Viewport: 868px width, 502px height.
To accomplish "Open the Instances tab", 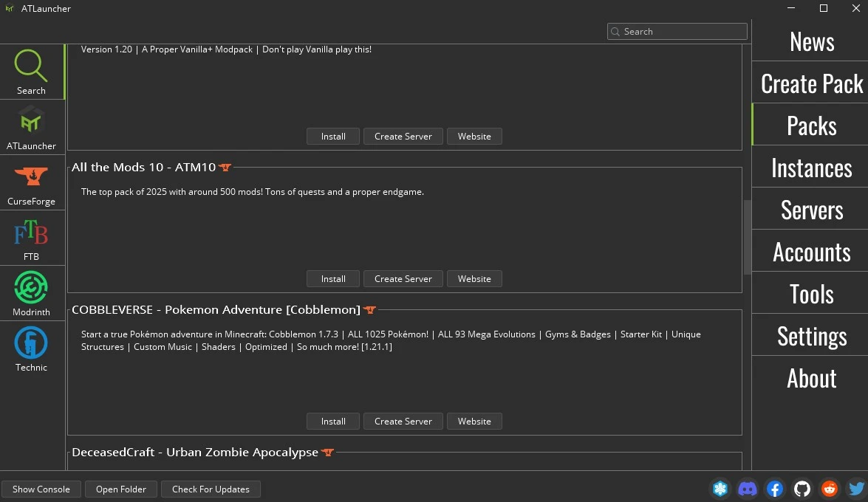I will pos(812,168).
